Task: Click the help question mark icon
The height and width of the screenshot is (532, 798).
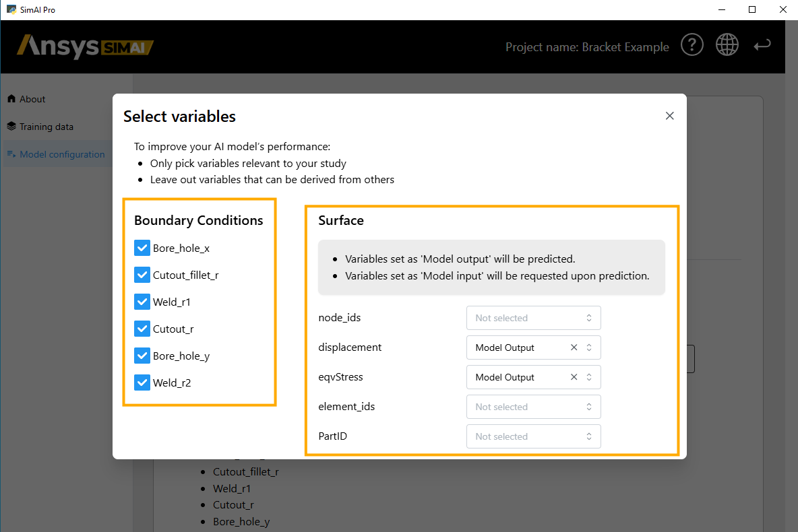Action: point(692,46)
